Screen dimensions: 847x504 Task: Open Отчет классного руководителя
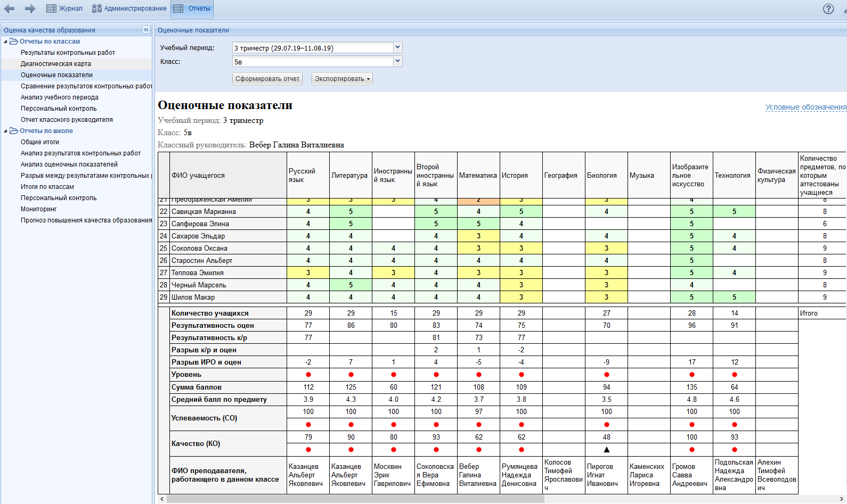[67, 120]
